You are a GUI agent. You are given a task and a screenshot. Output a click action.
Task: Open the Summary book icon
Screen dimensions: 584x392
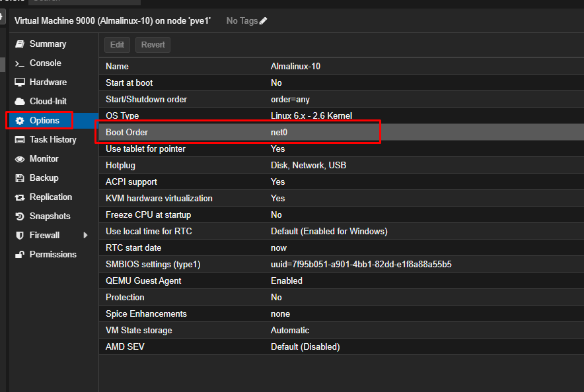pyautogui.click(x=20, y=44)
